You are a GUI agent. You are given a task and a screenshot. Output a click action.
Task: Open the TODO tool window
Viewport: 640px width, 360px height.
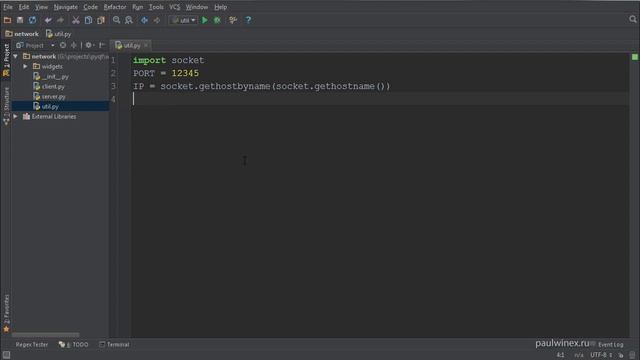coord(73,344)
